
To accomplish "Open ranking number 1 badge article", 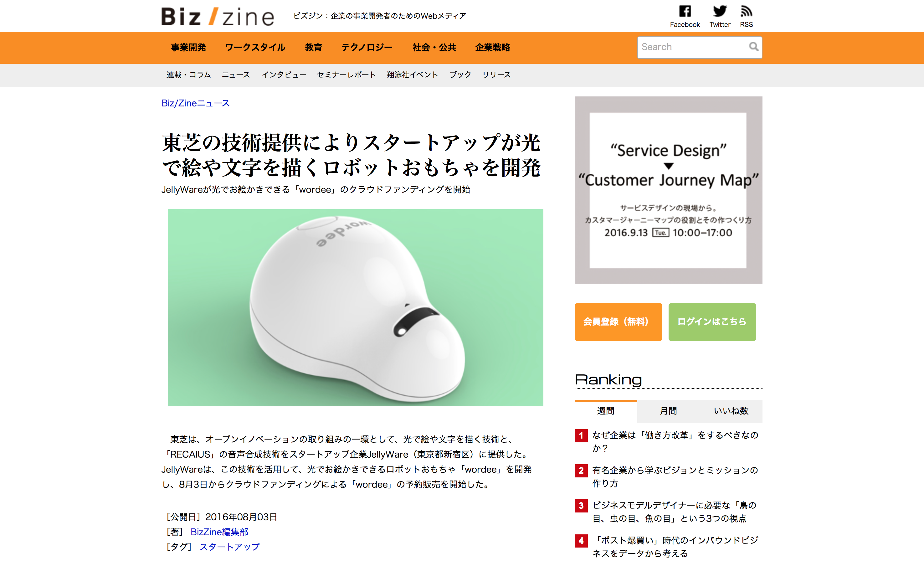I will 581,435.
